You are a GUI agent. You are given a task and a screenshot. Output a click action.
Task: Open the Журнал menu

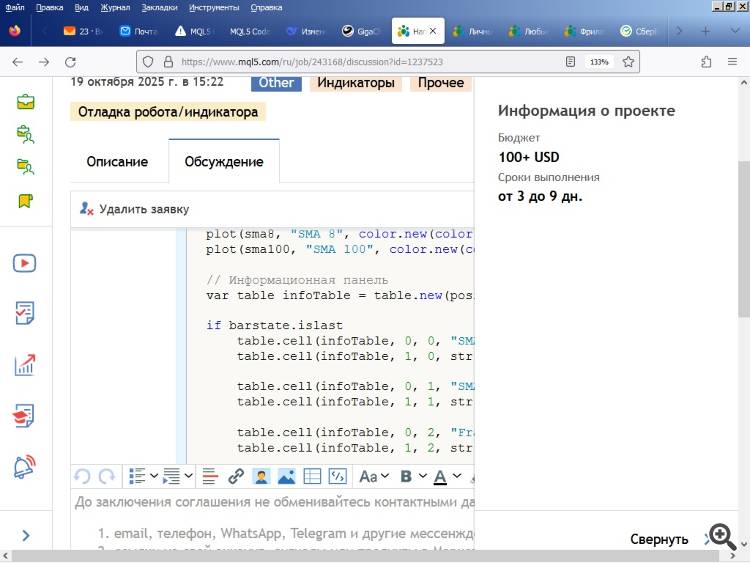[115, 8]
